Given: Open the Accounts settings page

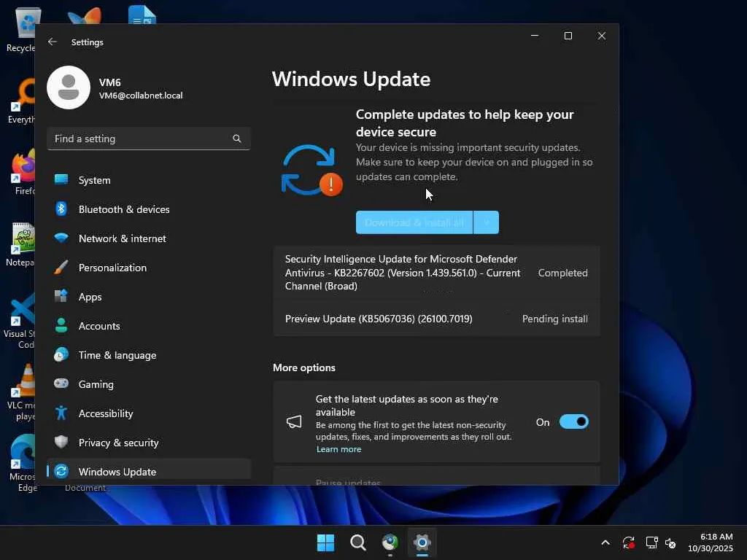Looking at the screenshot, I should coord(149,326).
